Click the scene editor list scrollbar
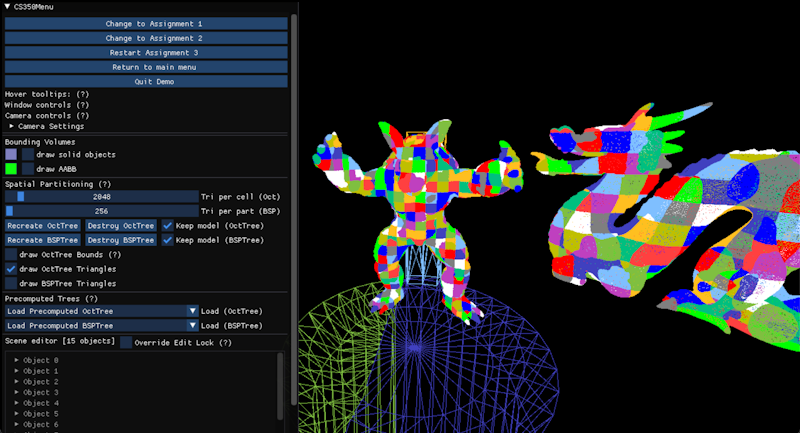The image size is (800, 433). 280,386
